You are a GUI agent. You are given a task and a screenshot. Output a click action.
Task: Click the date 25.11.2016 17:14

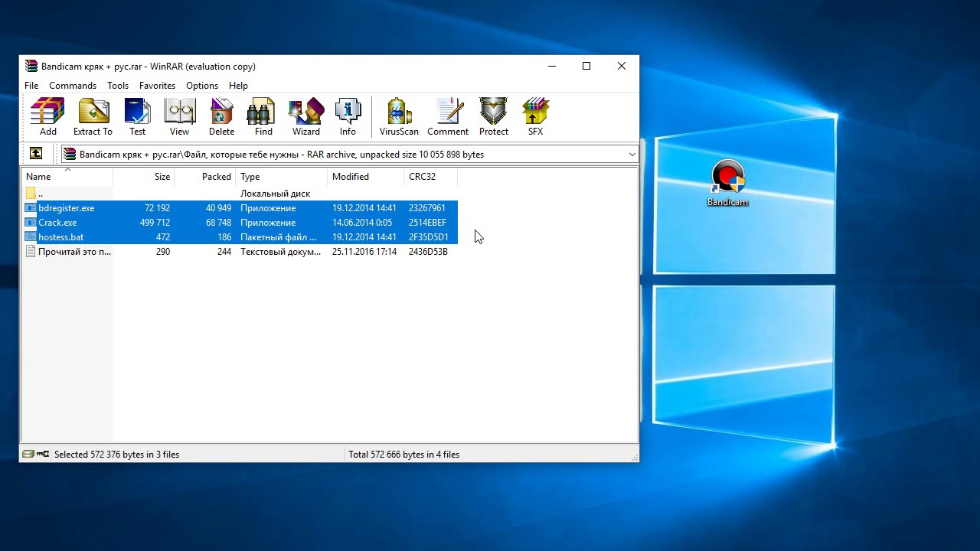tap(364, 252)
